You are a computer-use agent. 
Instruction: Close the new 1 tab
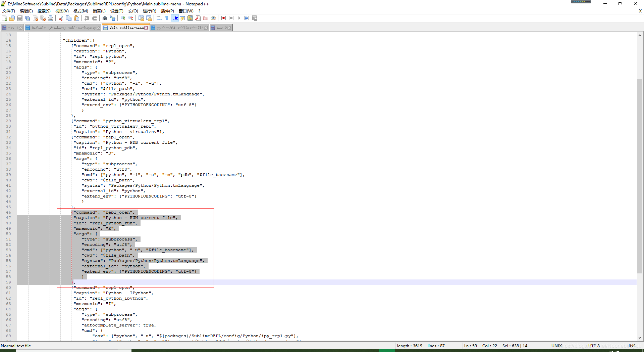pos(21,28)
